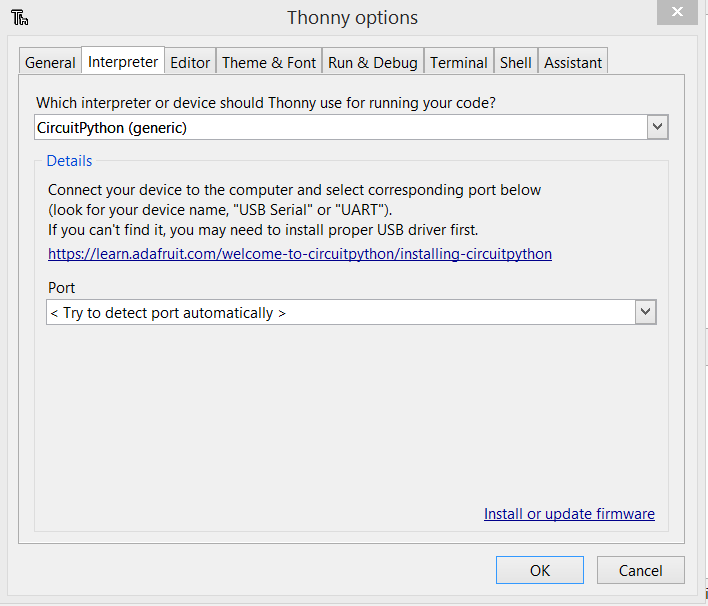
Task: Open the Run & Debug tab
Action: point(373,62)
